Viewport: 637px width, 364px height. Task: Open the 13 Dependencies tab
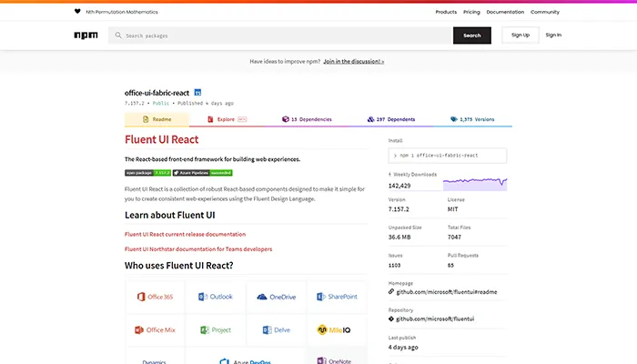308,119
